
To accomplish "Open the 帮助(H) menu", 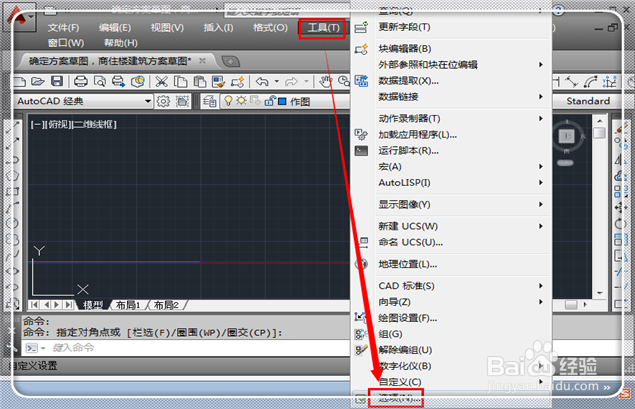I will pyautogui.click(x=121, y=43).
